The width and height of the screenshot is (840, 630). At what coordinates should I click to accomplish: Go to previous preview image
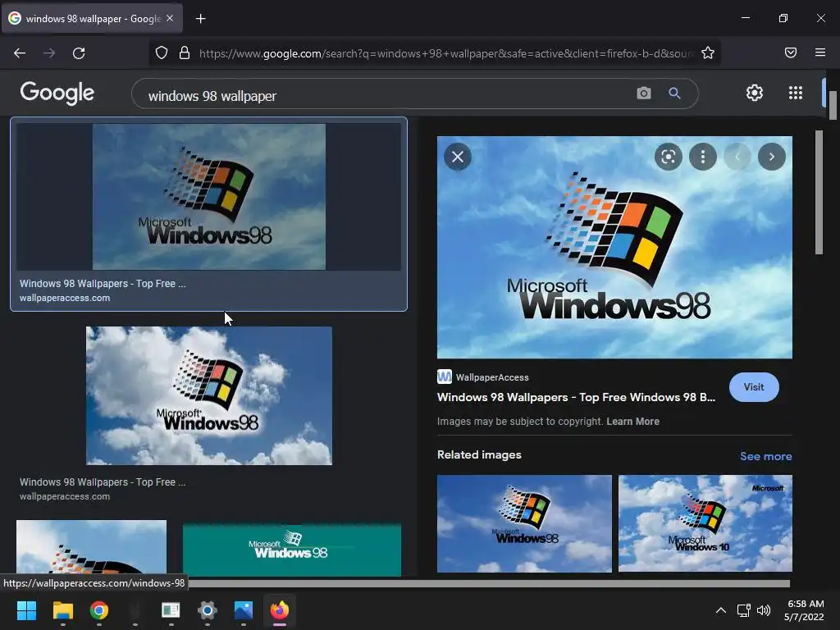[737, 157]
